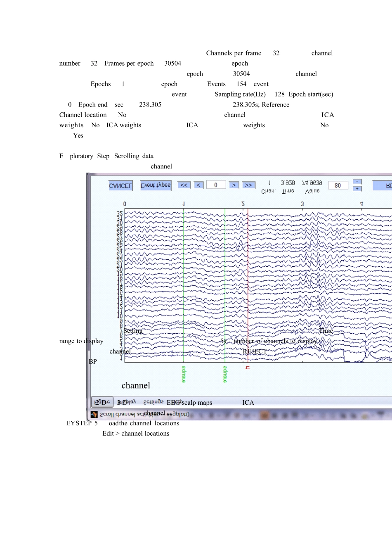Select the first green square event marker line
Viewport: 392px width, 555px height.
(x=184, y=285)
